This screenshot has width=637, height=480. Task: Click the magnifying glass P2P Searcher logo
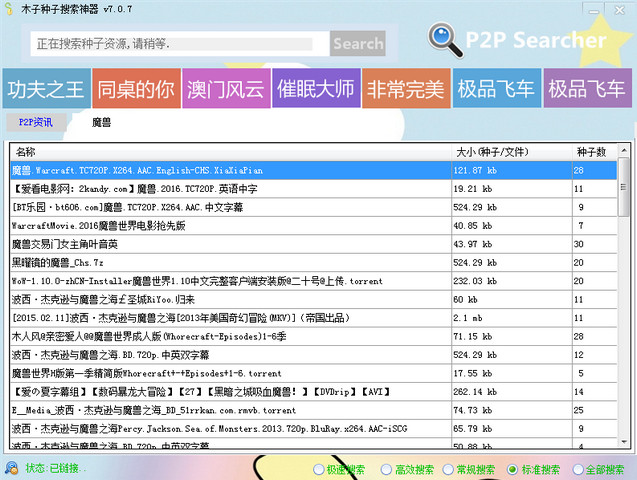click(445, 40)
